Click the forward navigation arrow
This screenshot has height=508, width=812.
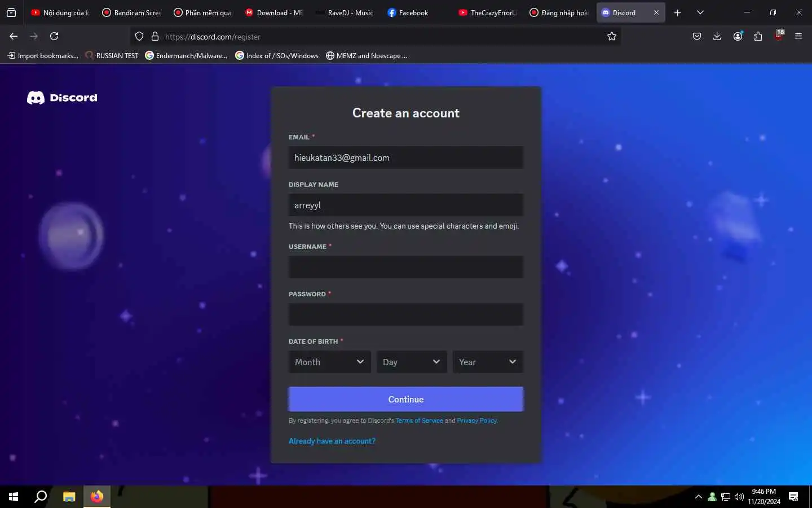tap(34, 36)
